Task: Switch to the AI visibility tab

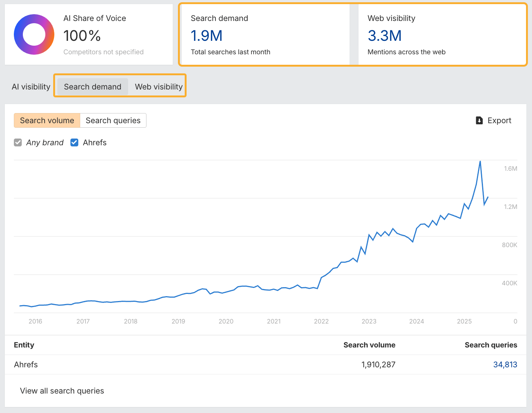Action: tap(31, 87)
